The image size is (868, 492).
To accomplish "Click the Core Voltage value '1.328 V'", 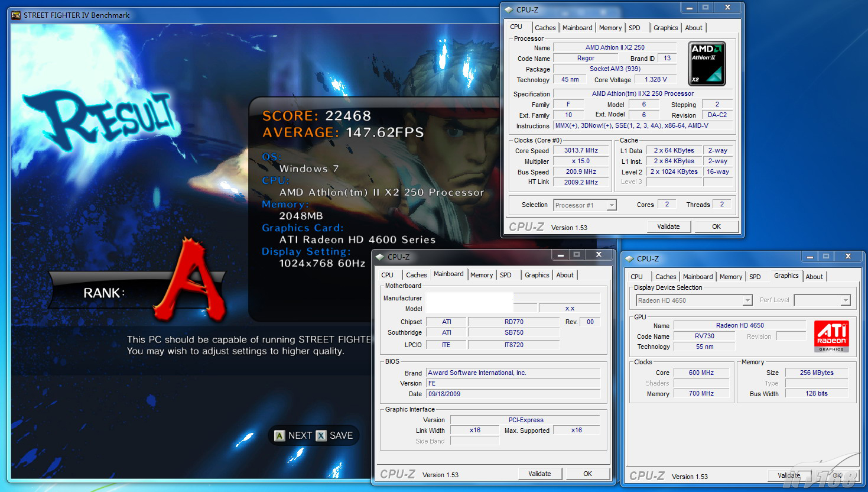I will point(656,79).
